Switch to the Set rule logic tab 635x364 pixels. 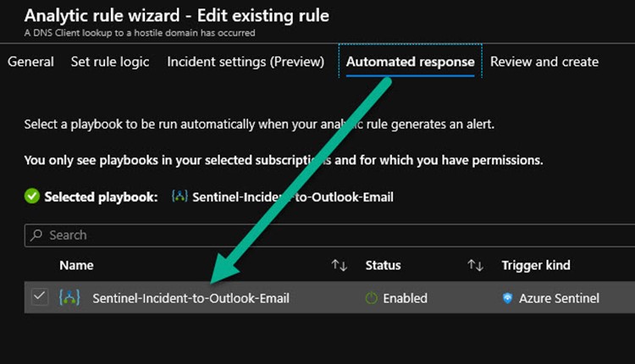pyautogui.click(x=110, y=62)
